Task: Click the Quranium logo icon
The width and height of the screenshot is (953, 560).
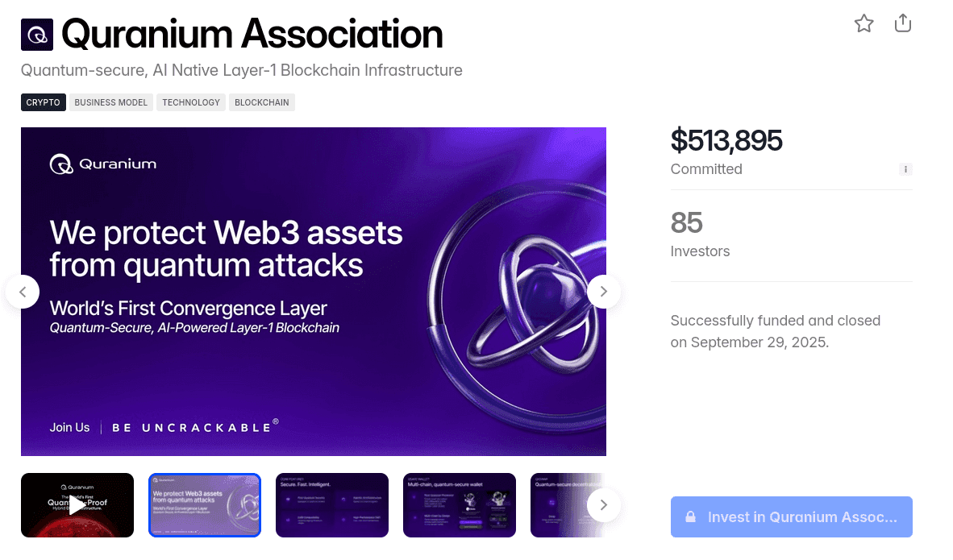Action: 36,34
